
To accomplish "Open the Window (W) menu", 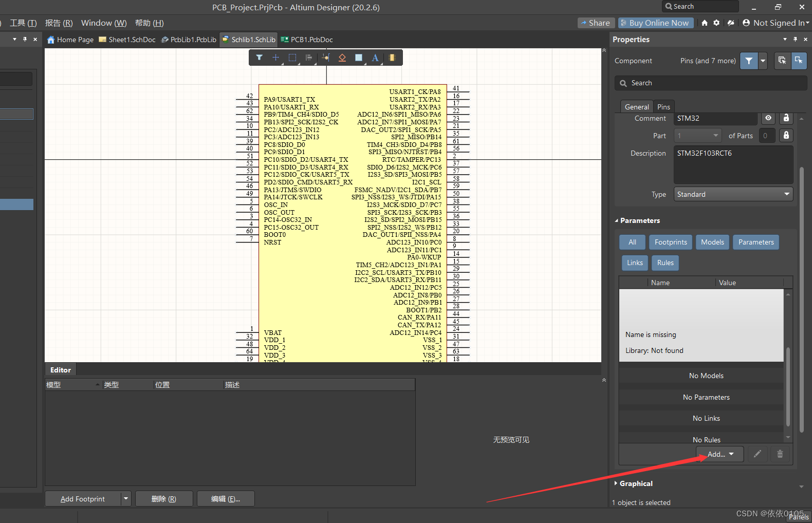I will [x=104, y=23].
